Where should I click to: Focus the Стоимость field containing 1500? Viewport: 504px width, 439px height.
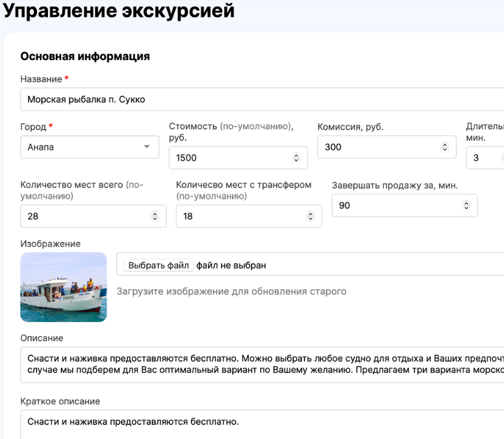click(x=230, y=158)
